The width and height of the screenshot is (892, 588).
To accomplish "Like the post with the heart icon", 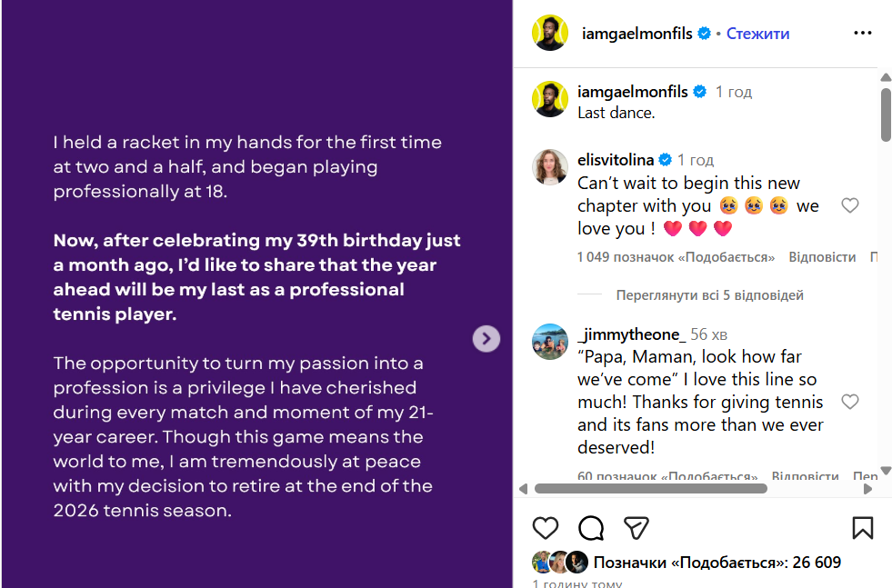I will (x=546, y=528).
